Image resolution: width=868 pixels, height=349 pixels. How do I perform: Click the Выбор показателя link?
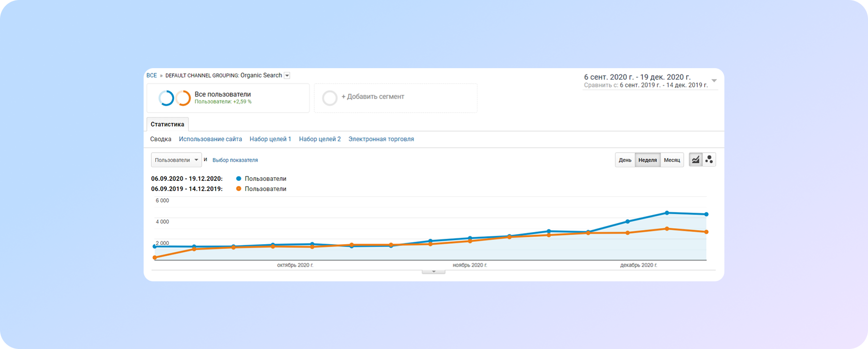click(x=235, y=160)
